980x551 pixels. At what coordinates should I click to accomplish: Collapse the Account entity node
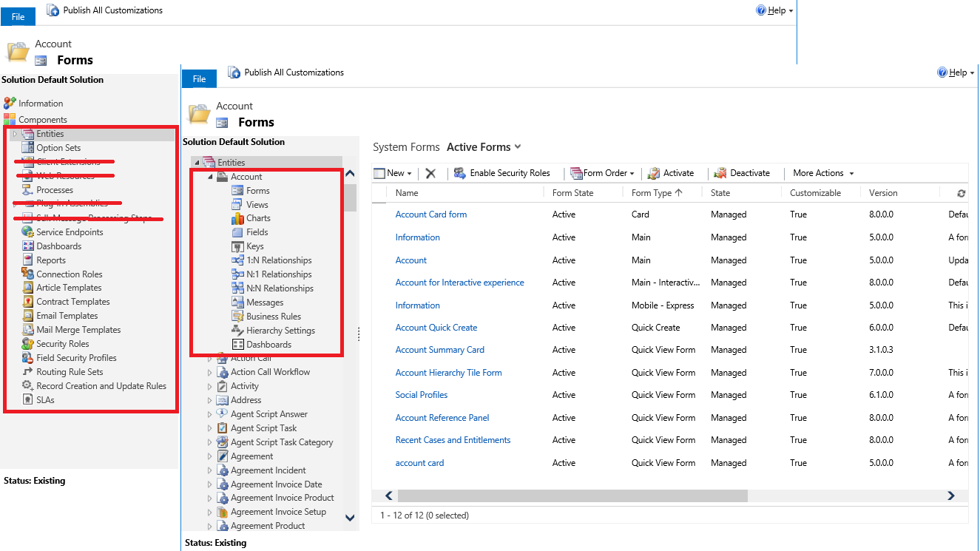(x=211, y=177)
